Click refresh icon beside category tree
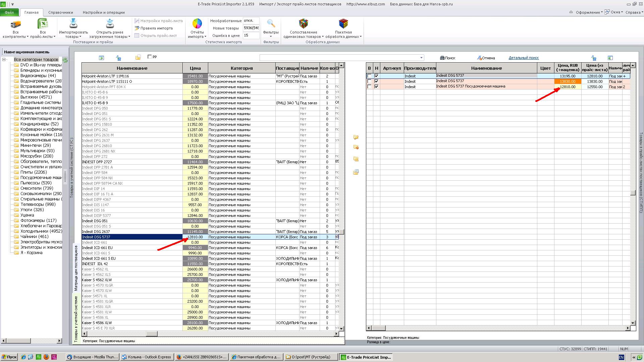 coord(65,60)
